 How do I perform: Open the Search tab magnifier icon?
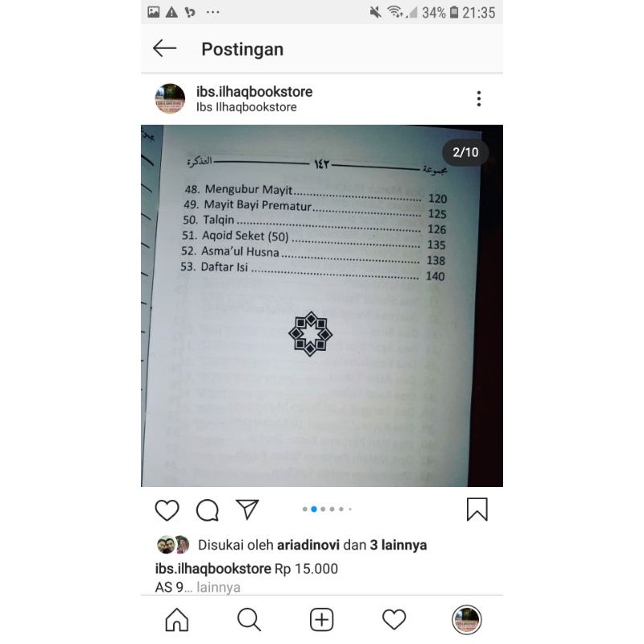point(249,619)
